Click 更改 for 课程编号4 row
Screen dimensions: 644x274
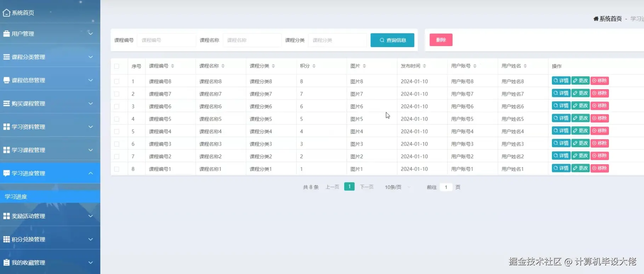click(580, 131)
